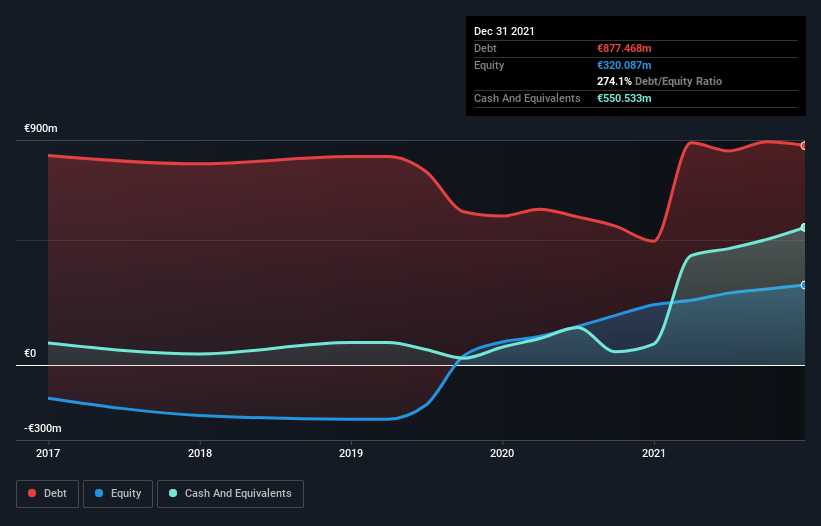Image resolution: width=821 pixels, height=526 pixels.
Task: Select the 2019 x-axis label
Action: pos(351,453)
